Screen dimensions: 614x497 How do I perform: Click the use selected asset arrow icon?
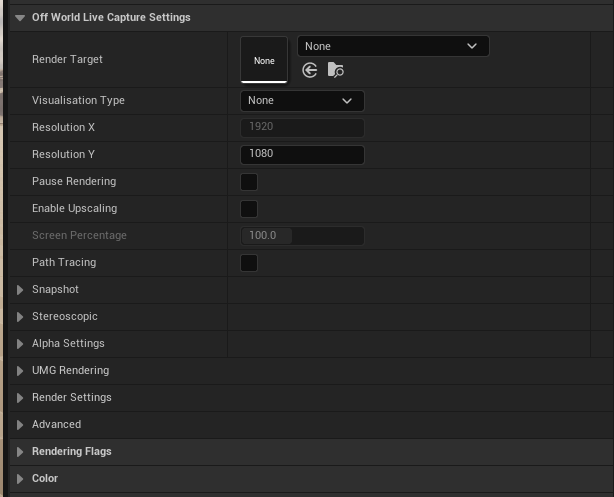[x=310, y=70]
